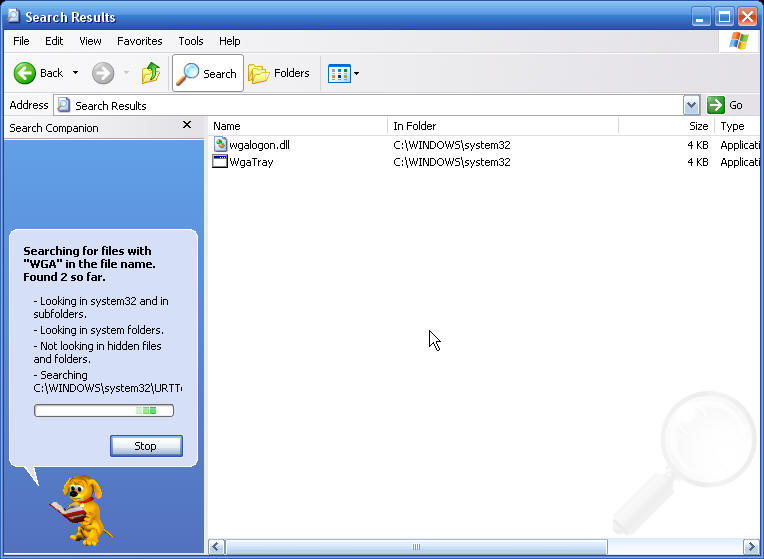The height and width of the screenshot is (559, 764).
Task: Sort results by Size column
Action: point(667,126)
